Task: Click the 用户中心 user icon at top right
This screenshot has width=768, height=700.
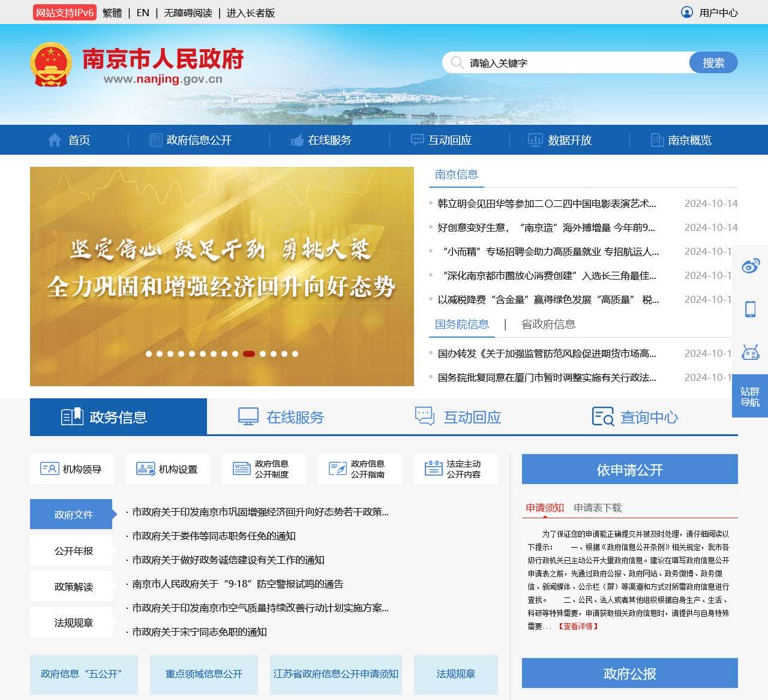Action: (x=688, y=12)
